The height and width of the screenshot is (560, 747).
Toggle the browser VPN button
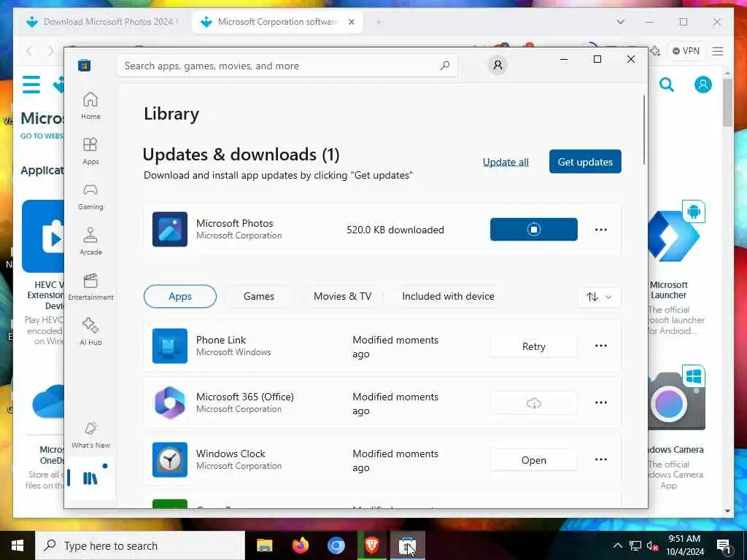[686, 51]
